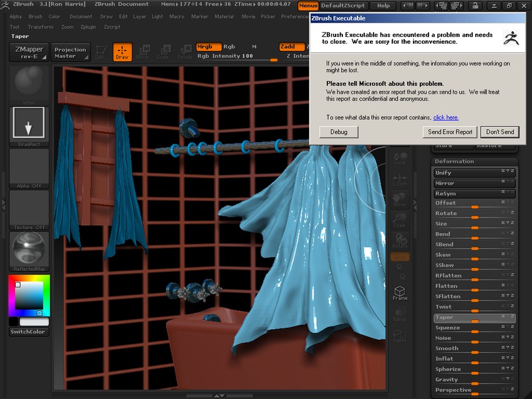Click the Help button in title bar
532x399 pixels.
point(384,6)
